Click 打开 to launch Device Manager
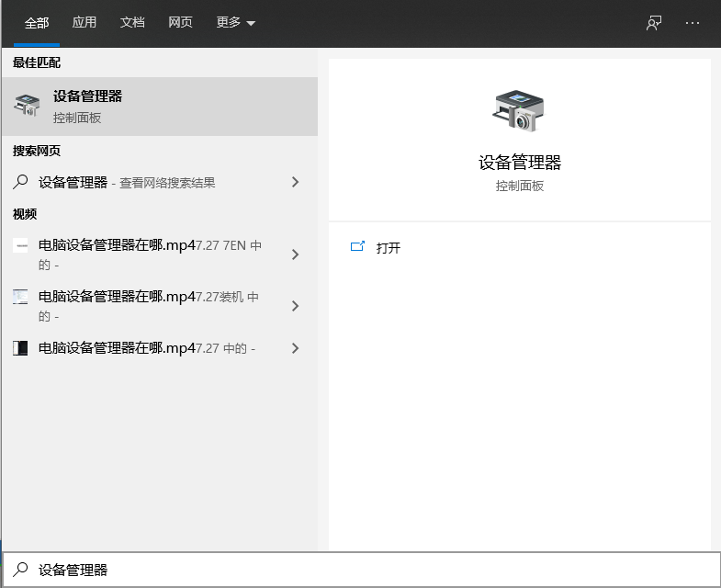Viewport: 721px width, 588px height. (389, 248)
